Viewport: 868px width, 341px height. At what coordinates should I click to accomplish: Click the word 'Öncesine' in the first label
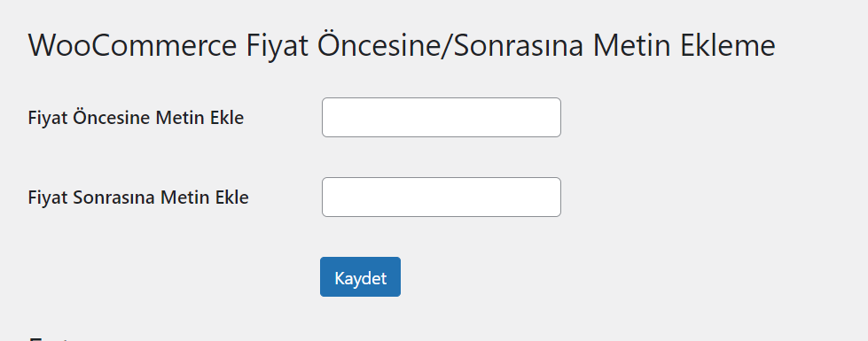click(x=113, y=118)
